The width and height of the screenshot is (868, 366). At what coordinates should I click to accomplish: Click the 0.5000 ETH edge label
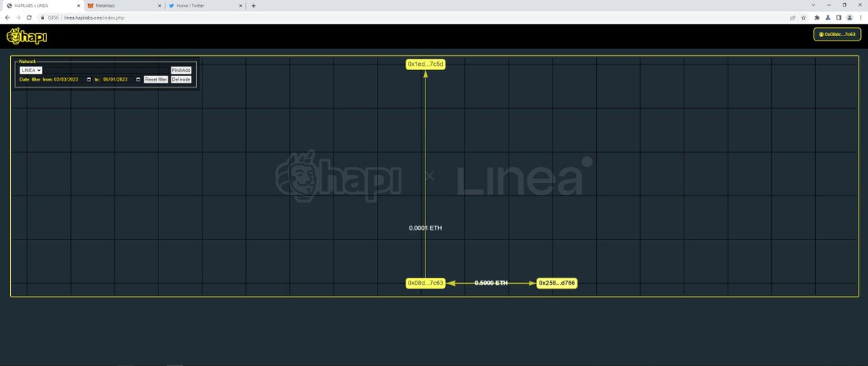pos(491,283)
